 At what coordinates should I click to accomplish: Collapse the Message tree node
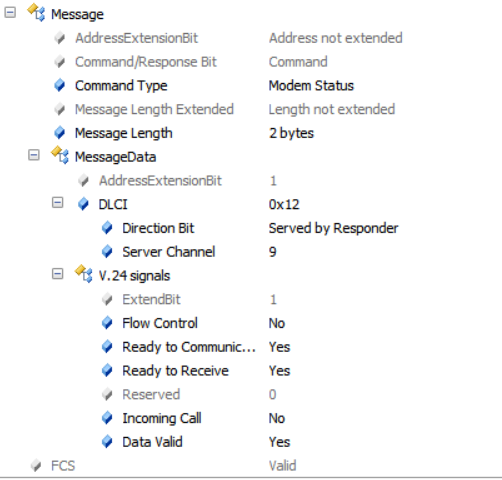pos(10,13)
